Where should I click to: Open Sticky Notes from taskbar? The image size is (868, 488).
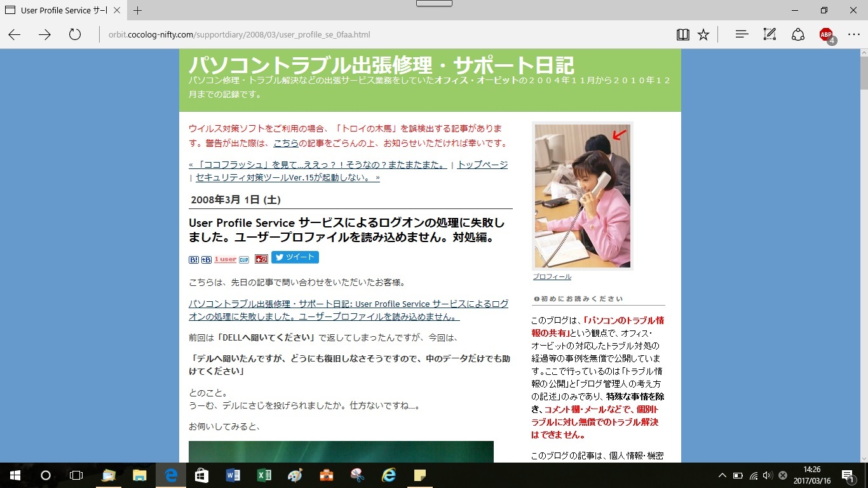point(420,475)
